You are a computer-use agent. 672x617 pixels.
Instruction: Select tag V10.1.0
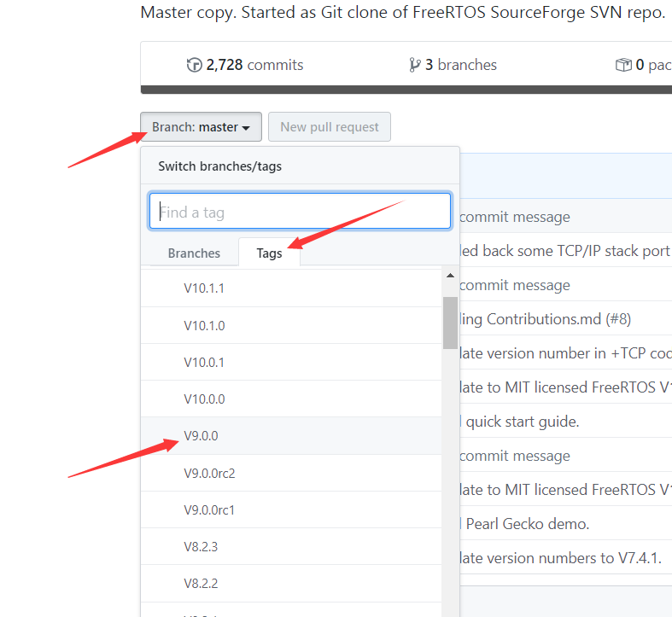[204, 325]
